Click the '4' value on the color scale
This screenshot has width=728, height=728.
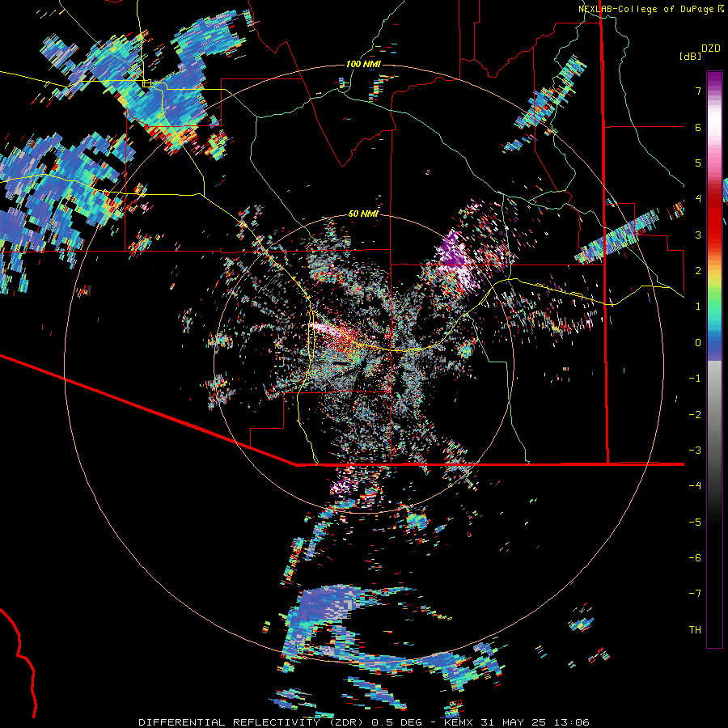(698, 199)
